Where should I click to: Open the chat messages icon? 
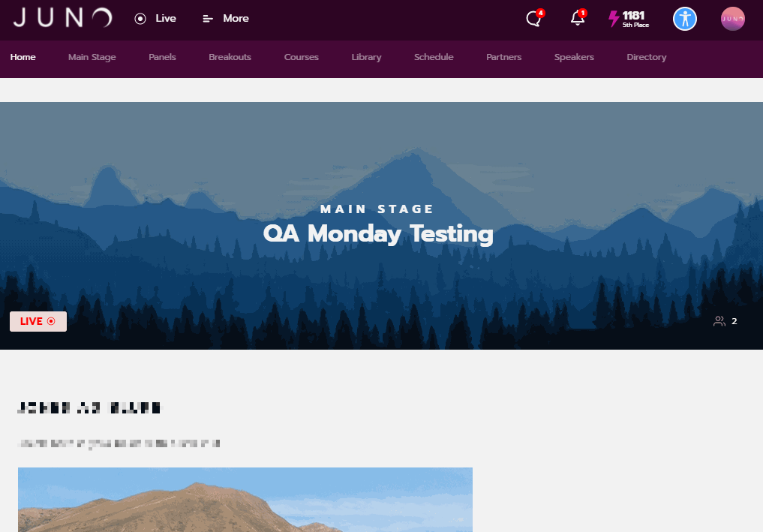pyautogui.click(x=534, y=19)
